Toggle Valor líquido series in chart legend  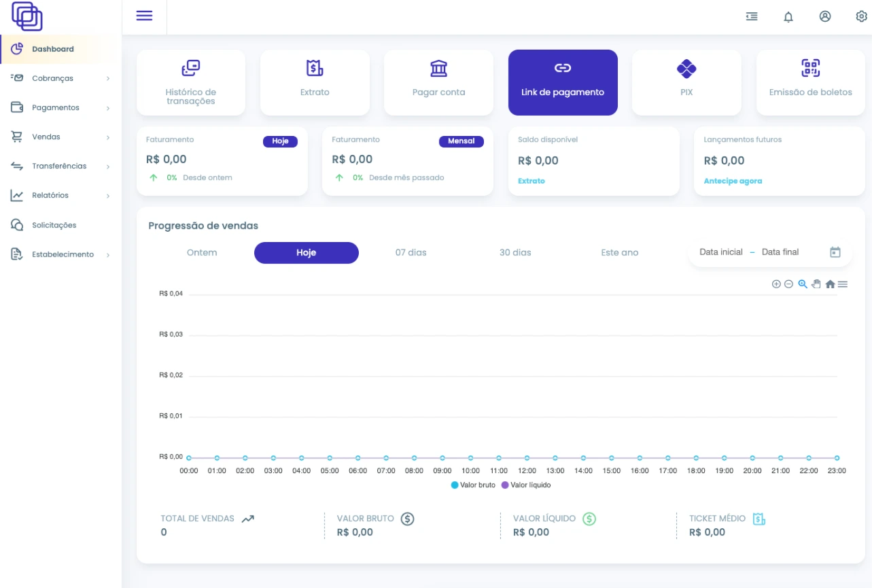526,485
